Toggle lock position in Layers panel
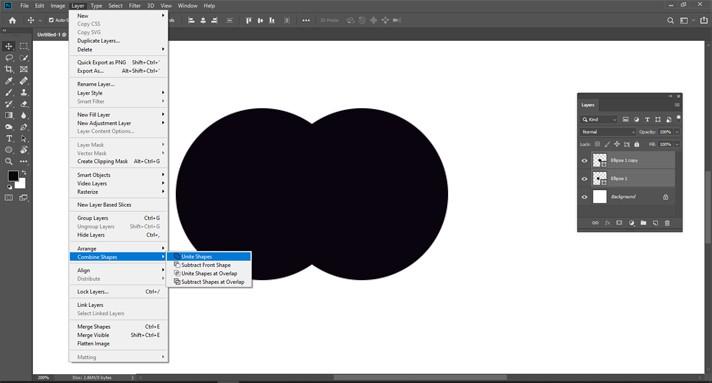This screenshot has height=383, width=712. tap(617, 144)
